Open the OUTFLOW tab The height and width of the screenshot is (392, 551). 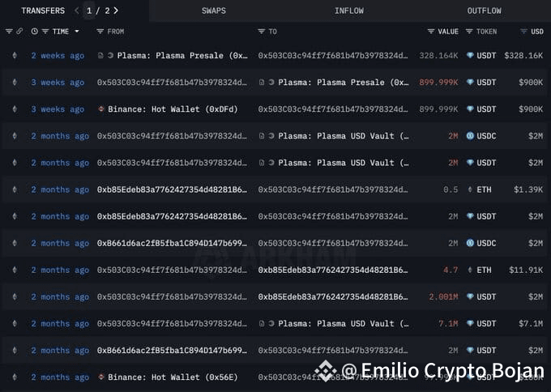click(x=485, y=11)
